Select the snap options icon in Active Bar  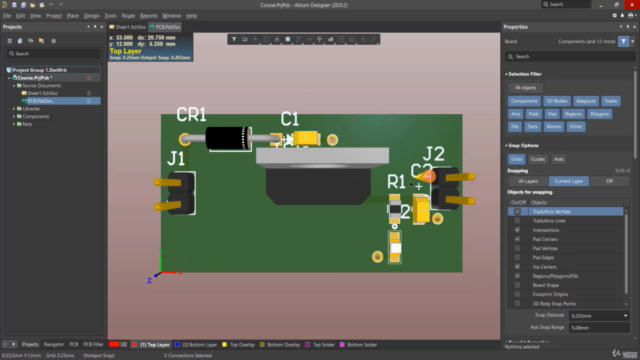coord(244,39)
